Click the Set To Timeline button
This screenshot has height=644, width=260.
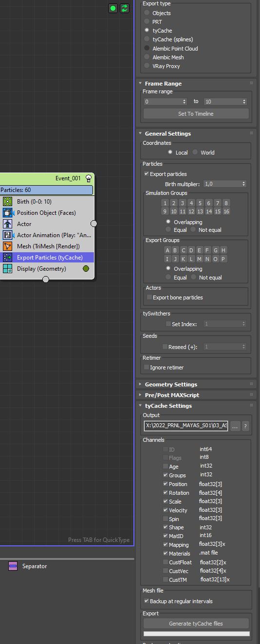(196, 114)
